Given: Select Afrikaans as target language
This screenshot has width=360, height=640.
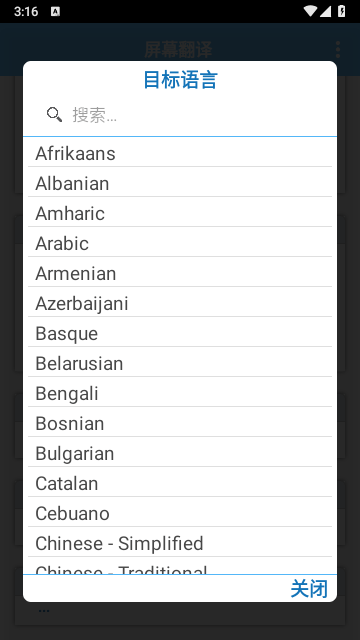Looking at the screenshot, I should [x=180, y=153].
